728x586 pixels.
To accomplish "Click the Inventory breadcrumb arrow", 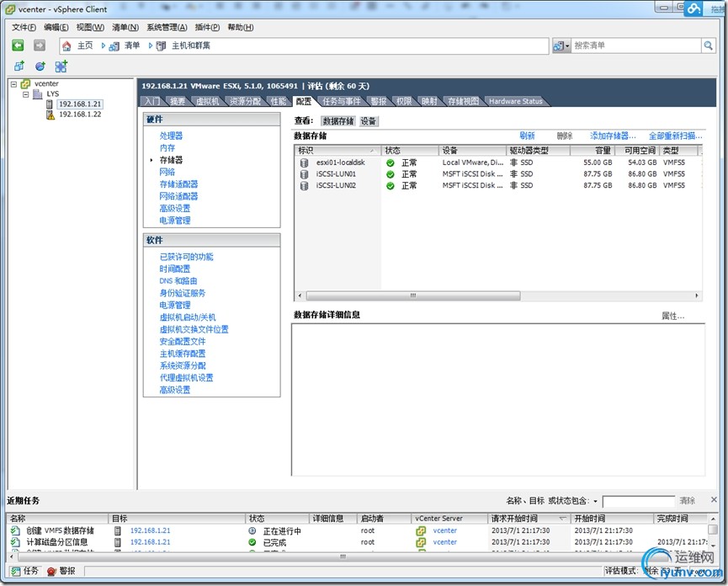I will pos(104,45).
